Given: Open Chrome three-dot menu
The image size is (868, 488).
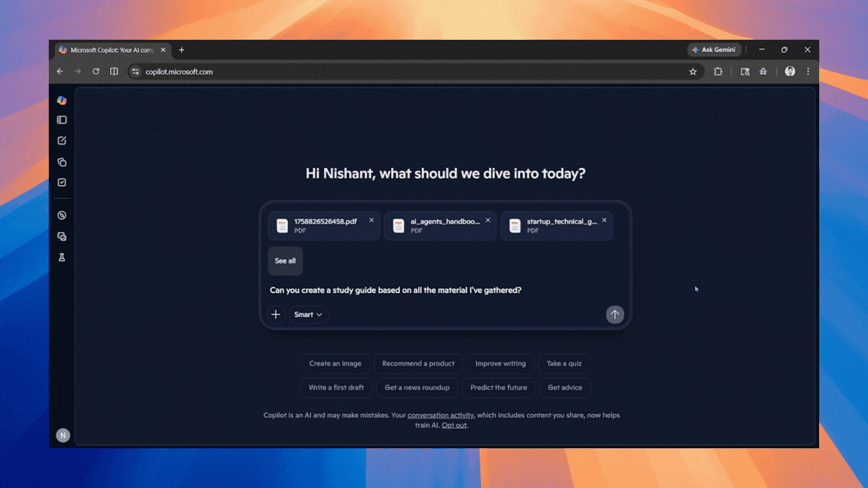Looking at the screenshot, I should point(808,72).
